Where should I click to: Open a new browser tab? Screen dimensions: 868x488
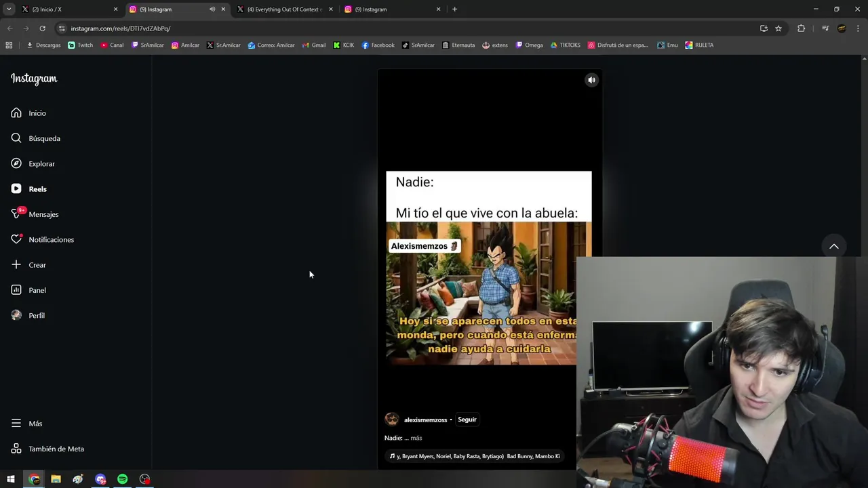454,9
